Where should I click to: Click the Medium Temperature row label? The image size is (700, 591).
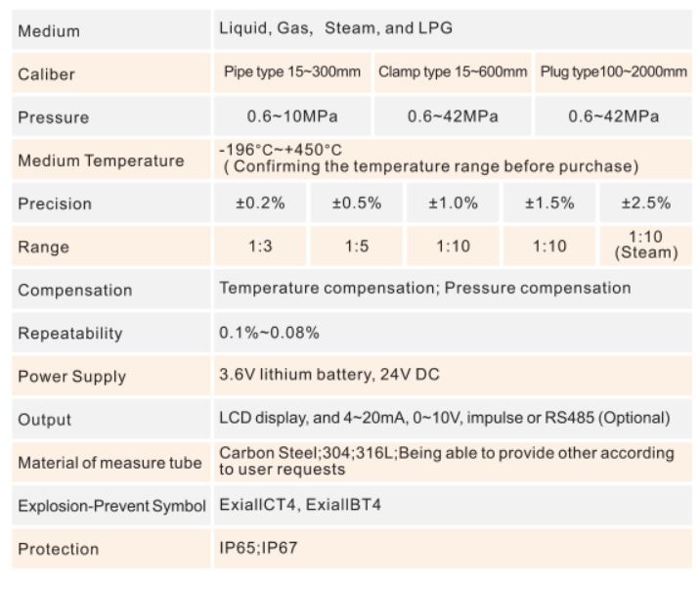click(100, 160)
